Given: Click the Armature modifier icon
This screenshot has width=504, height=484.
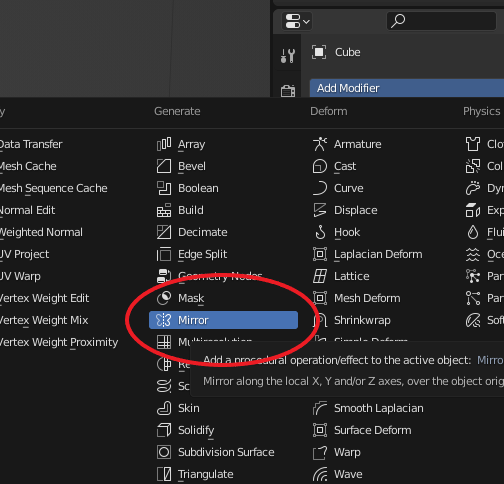Looking at the screenshot, I should 320,144.
